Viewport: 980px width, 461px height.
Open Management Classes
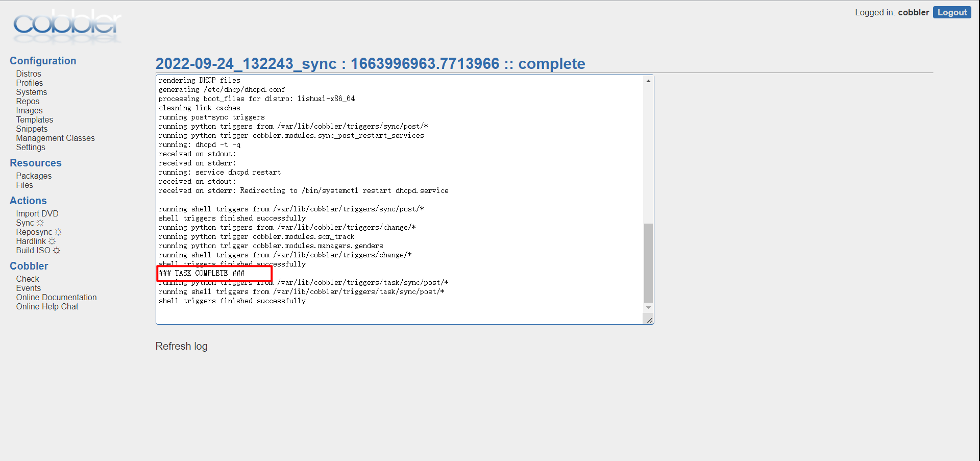tap(55, 138)
